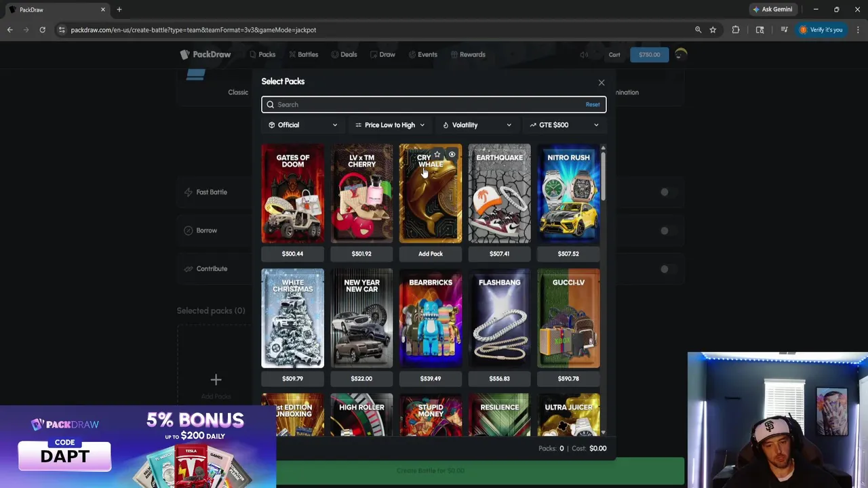Image resolution: width=868 pixels, height=488 pixels.
Task: Open the Battles nav item
Action: coord(303,54)
